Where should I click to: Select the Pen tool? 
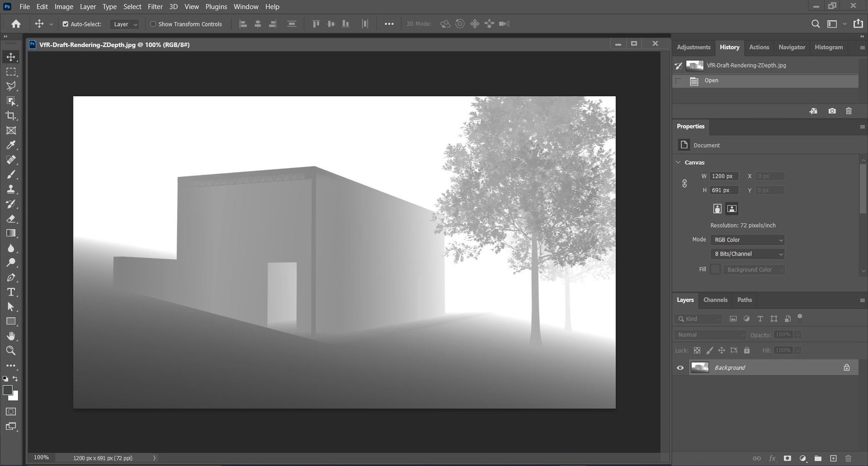(10, 277)
